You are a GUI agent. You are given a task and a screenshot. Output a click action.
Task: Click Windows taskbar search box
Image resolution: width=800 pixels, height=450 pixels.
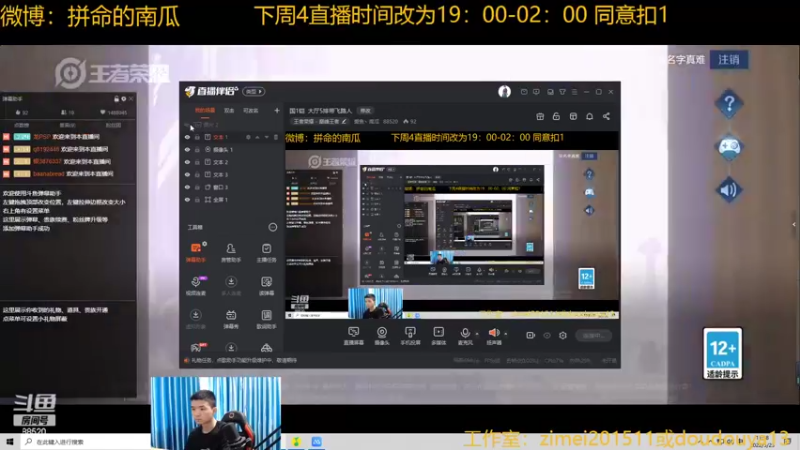point(86,442)
